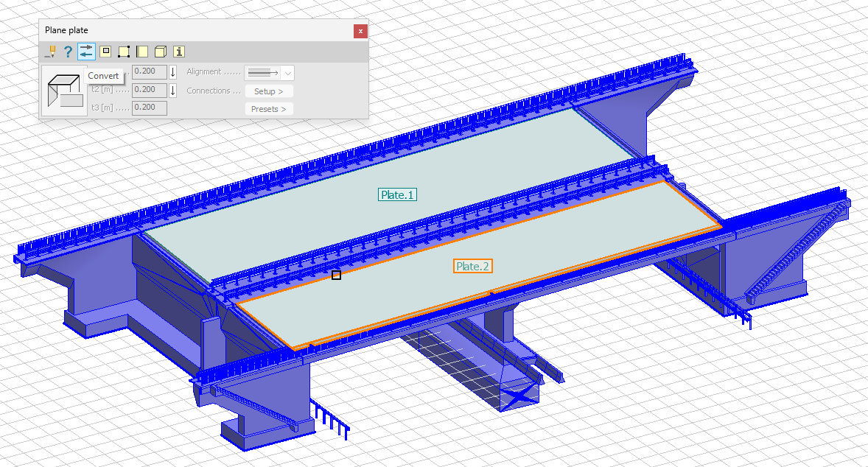Image resolution: width=868 pixels, height=467 pixels.
Task: Click the plate left-edge icon
Action: tap(142, 52)
